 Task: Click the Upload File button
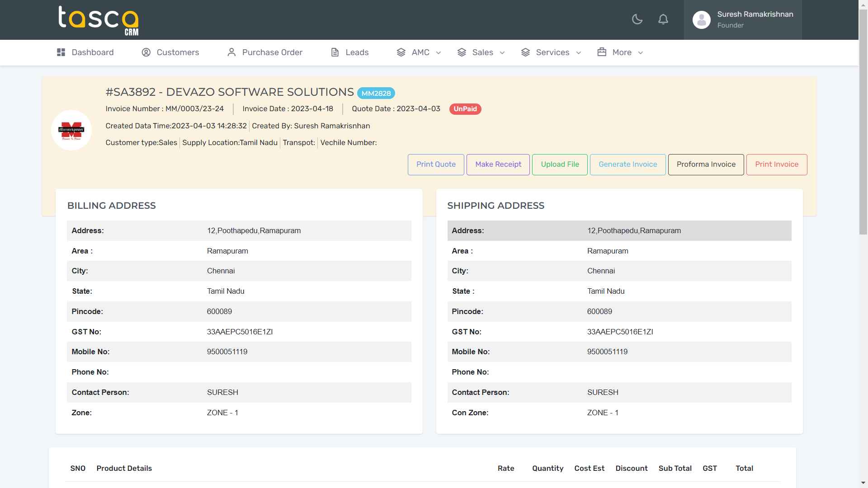(x=560, y=164)
